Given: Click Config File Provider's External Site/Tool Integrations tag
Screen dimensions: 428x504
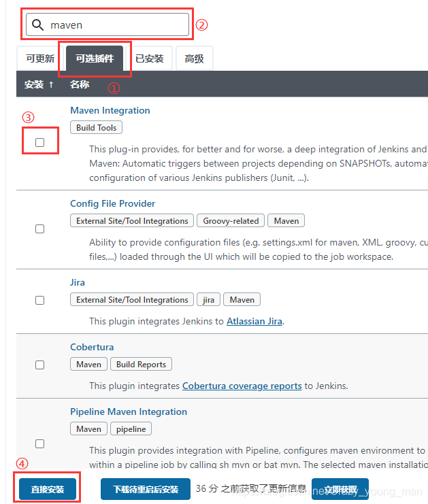Looking at the screenshot, I should click(132, 221).
